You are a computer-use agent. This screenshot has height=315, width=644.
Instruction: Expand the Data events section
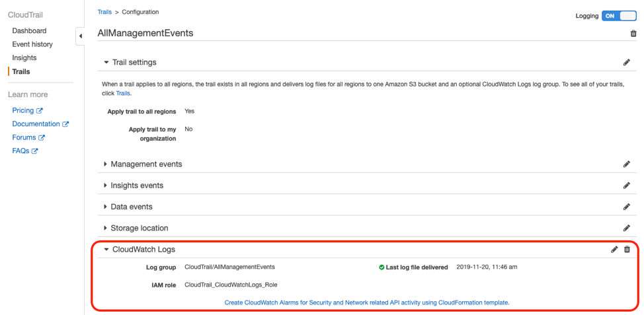coord(106,207)
